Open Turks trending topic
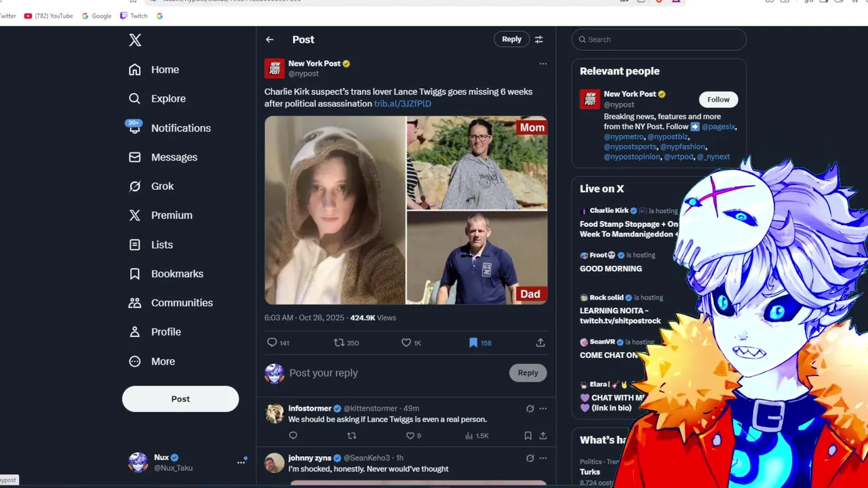The width and height of the screenshot is (868, 488). tap(590, 472)
